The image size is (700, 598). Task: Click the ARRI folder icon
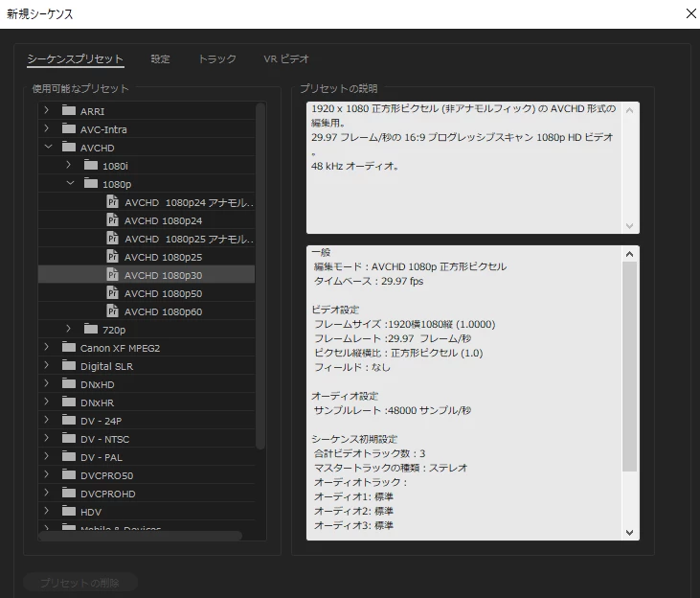(x=69, y=110)
